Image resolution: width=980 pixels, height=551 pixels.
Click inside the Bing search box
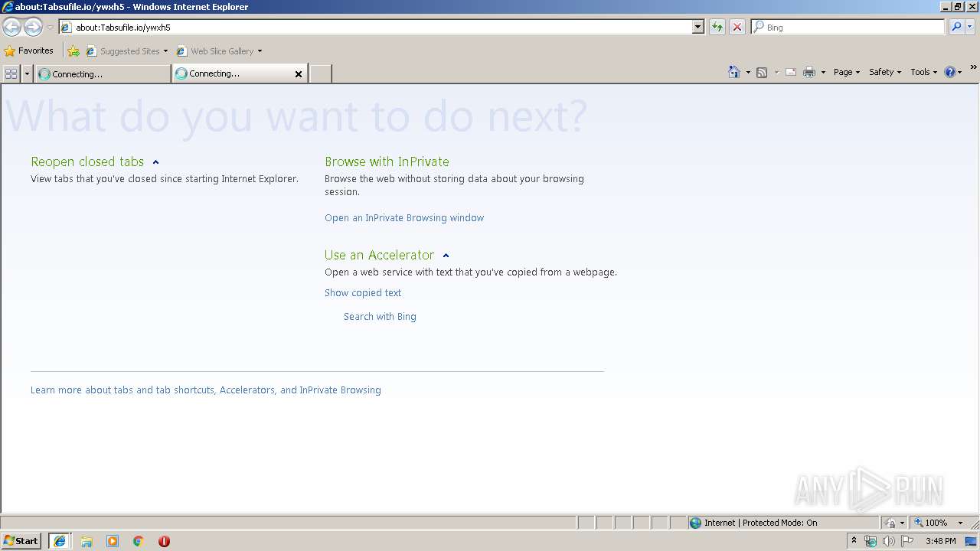[848, 27]
